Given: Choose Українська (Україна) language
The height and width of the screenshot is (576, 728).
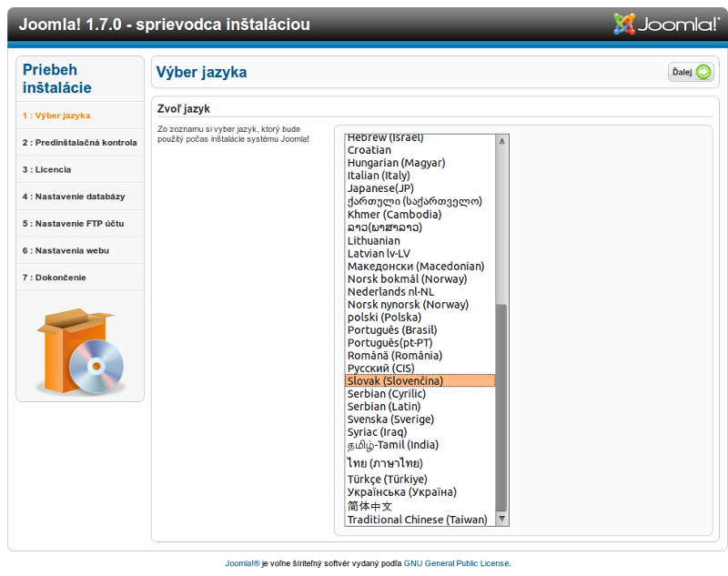Looking at the screenshot, I should (420, 492).
